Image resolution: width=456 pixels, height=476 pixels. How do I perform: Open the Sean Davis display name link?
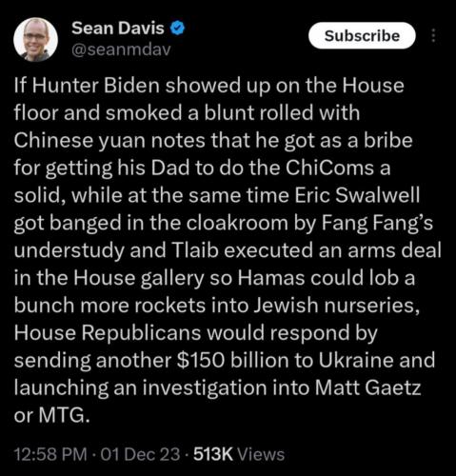118,29
